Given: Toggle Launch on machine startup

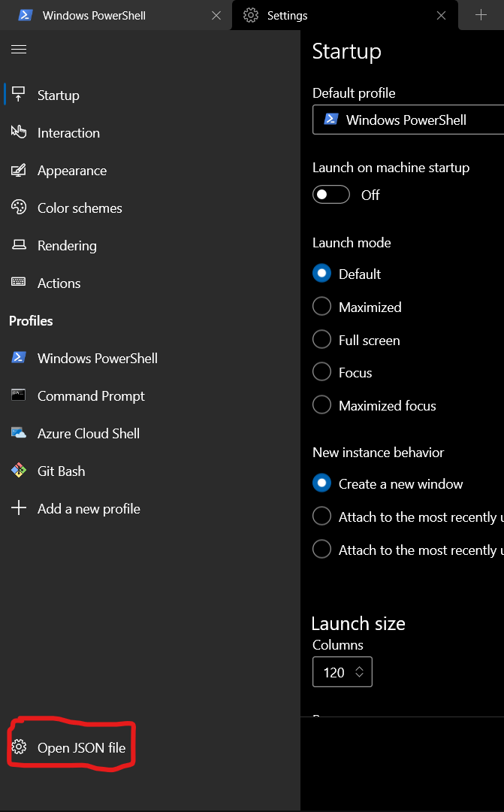Looking at the screenshot, I should click(x=330, y=194).
